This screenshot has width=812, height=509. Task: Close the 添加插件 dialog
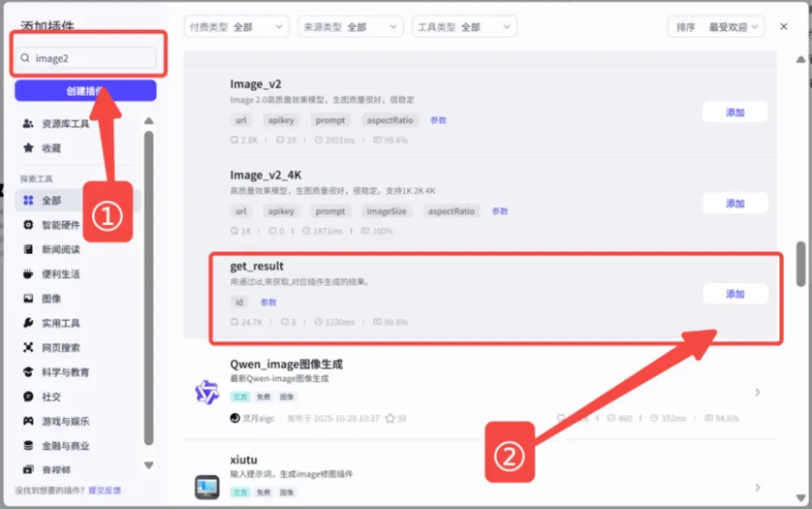point(783,26)
